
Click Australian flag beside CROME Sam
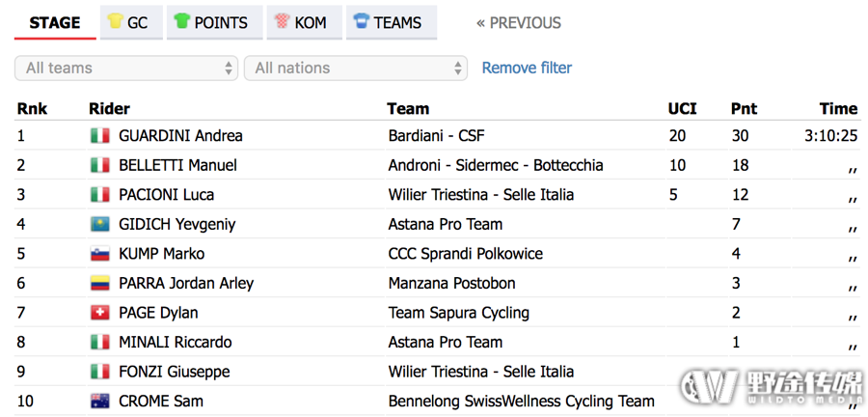100,401
